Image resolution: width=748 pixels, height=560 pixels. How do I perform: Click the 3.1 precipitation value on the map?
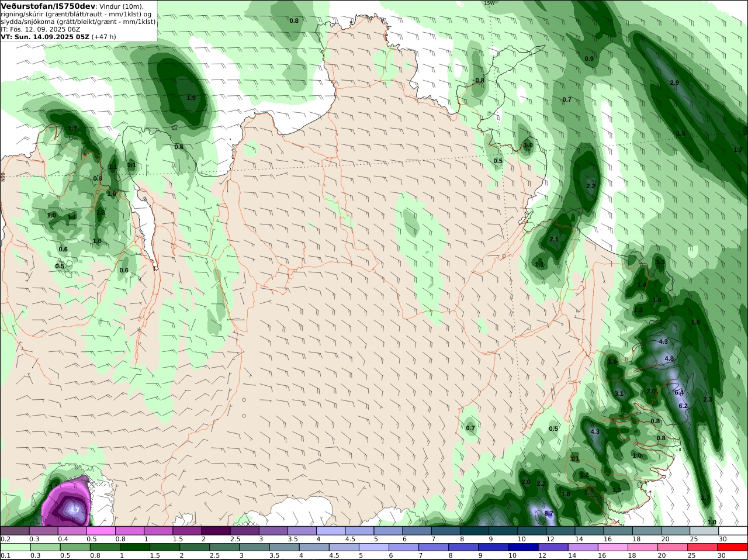(x=619, y=393)
